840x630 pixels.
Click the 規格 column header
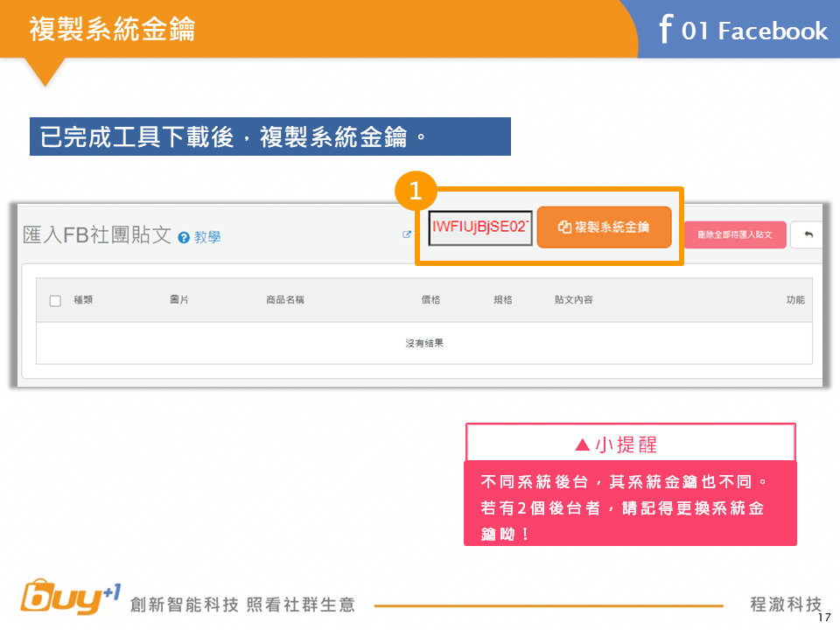point(502,300)
